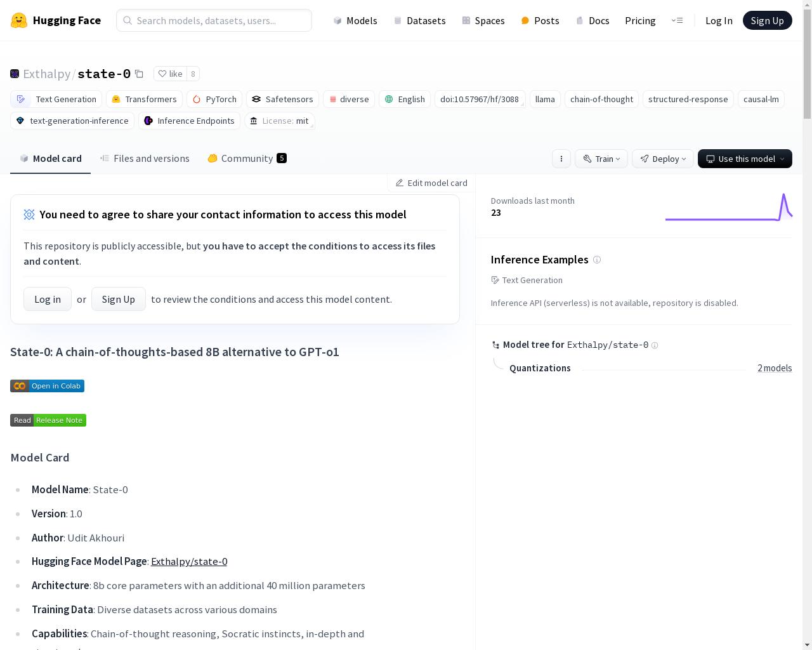Select the Safetensors tag
Screen dimensions: 812x650
point(282,99)
